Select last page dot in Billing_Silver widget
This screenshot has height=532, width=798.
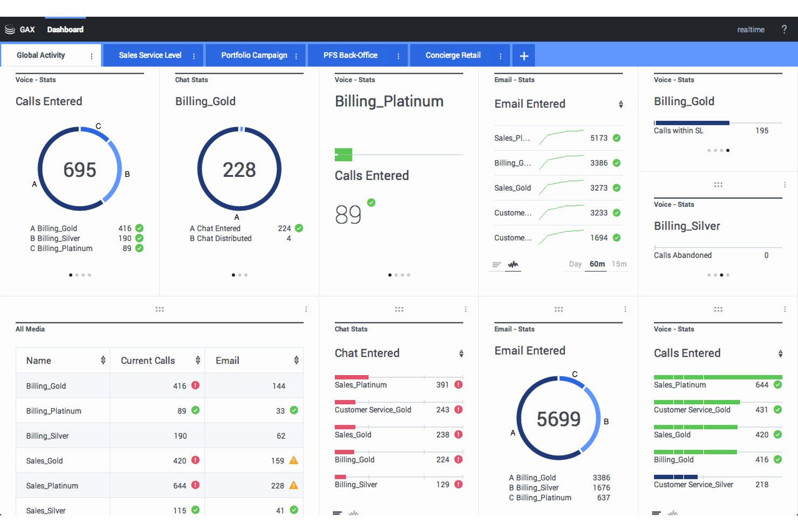click(x=728, y=275)
